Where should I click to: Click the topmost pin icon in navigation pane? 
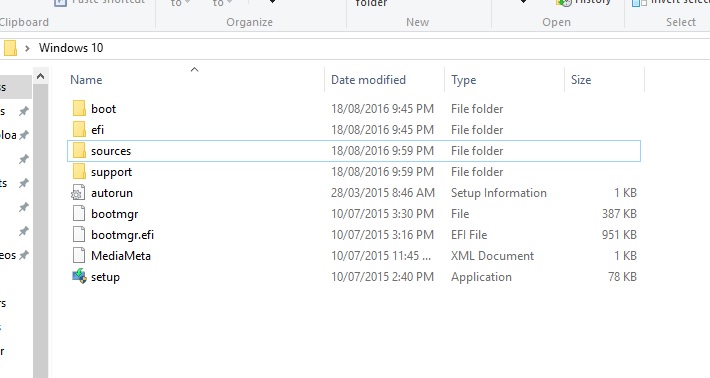coord(24,111)
